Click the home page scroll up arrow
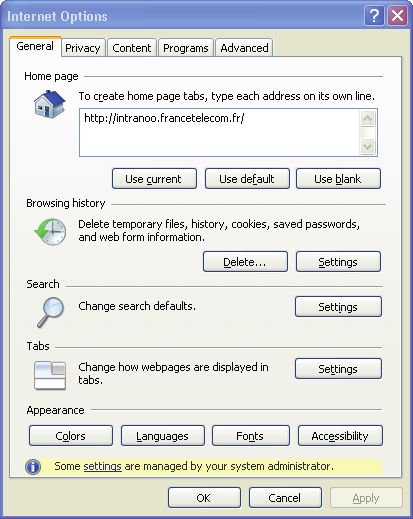The image size is (413, 519). [367, 119]
